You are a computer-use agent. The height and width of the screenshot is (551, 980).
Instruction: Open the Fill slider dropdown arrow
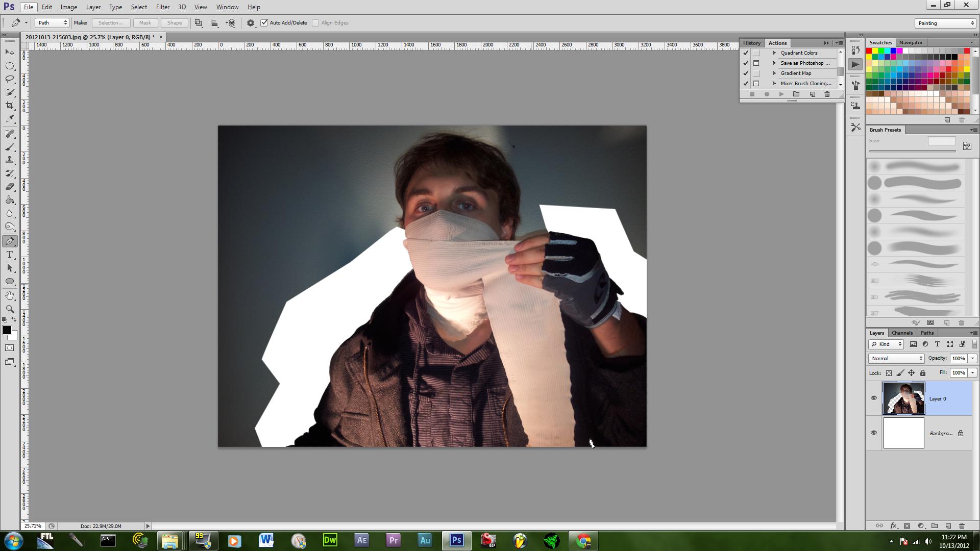click(972, 373)
